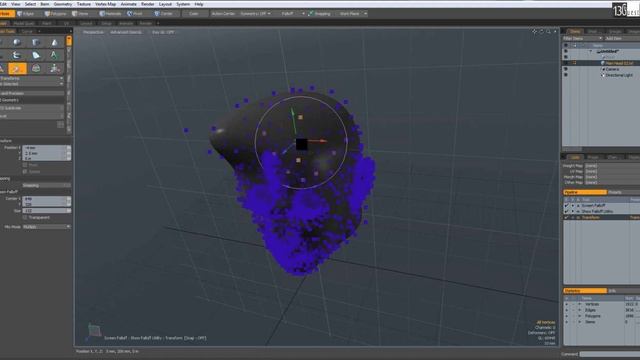Viewport: 640px width, 360px height.
Task: Open the Mix Mode Multiply dropdown
Action: coord(47,227)
